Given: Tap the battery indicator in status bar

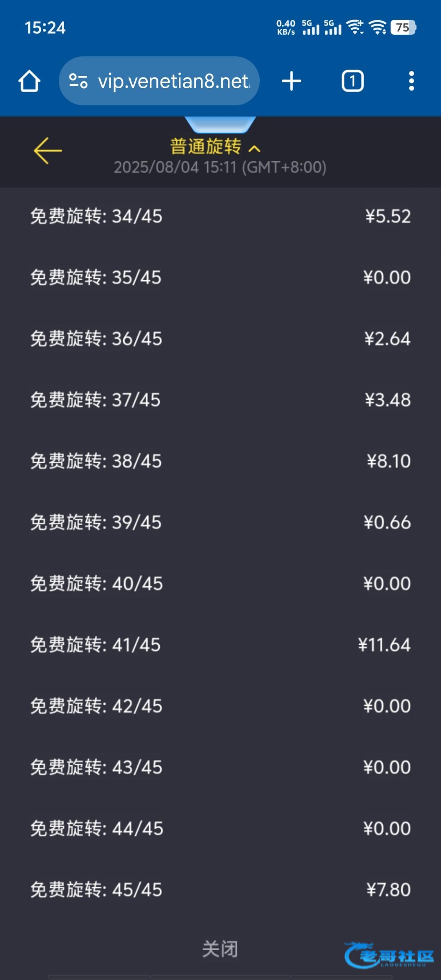Looking at the screenshot, I should (x=403, y=27).
